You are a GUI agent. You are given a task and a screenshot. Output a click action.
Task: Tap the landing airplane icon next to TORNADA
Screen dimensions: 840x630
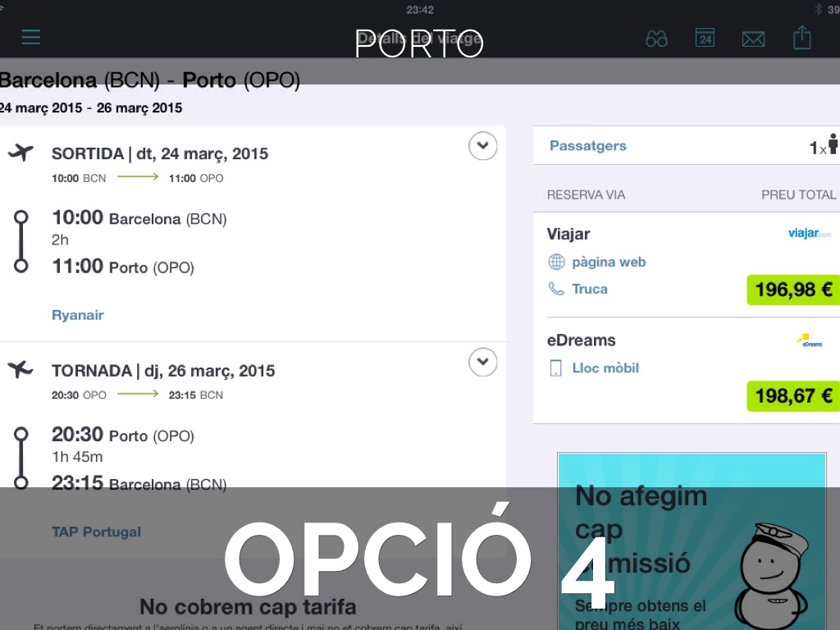click(x=21, y=369)
